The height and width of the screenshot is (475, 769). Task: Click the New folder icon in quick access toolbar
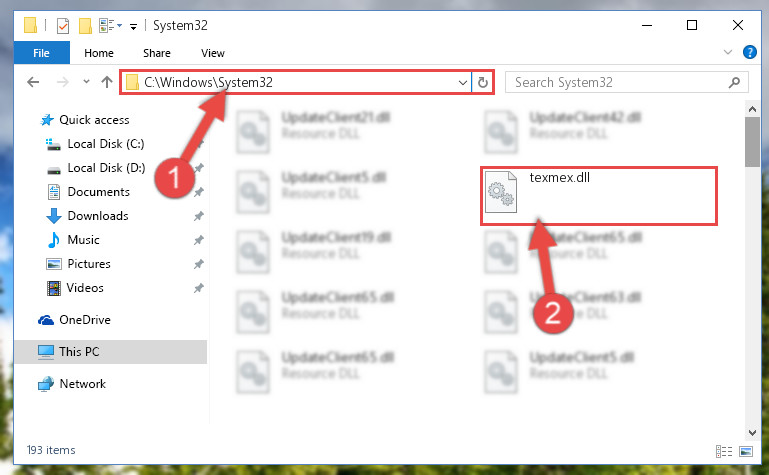coord(85,25)
